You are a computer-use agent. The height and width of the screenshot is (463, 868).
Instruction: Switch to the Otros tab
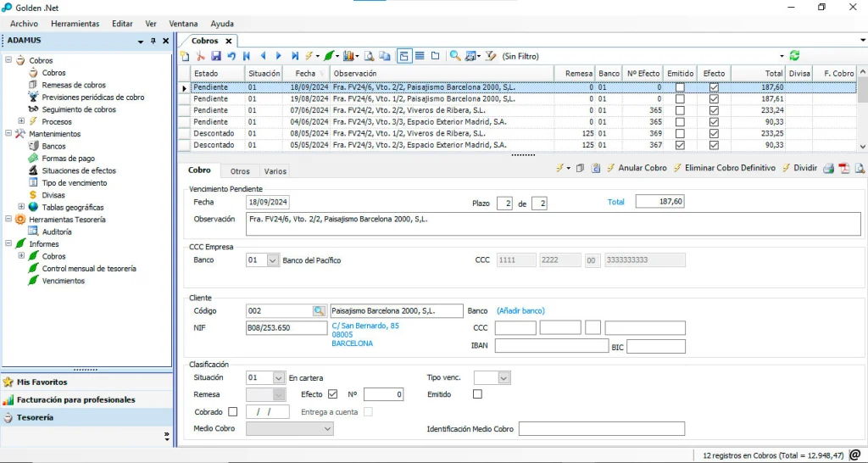click(x=240, y=171)
